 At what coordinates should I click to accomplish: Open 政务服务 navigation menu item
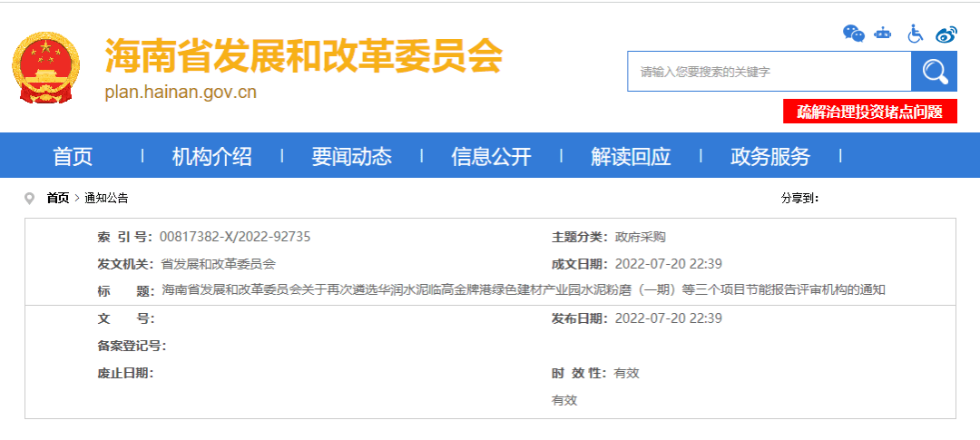pos(770,156)
